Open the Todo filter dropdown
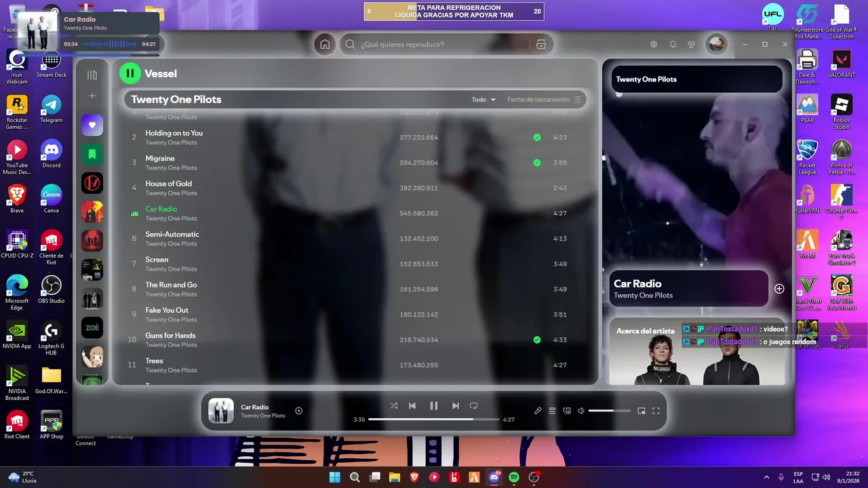 click(484, 100)
